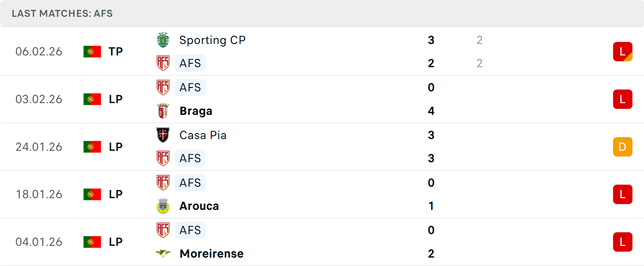Screen dimensions: 644x266
Task: Click the loss badge for Moreirense match
Action: (x=623, y=242)
